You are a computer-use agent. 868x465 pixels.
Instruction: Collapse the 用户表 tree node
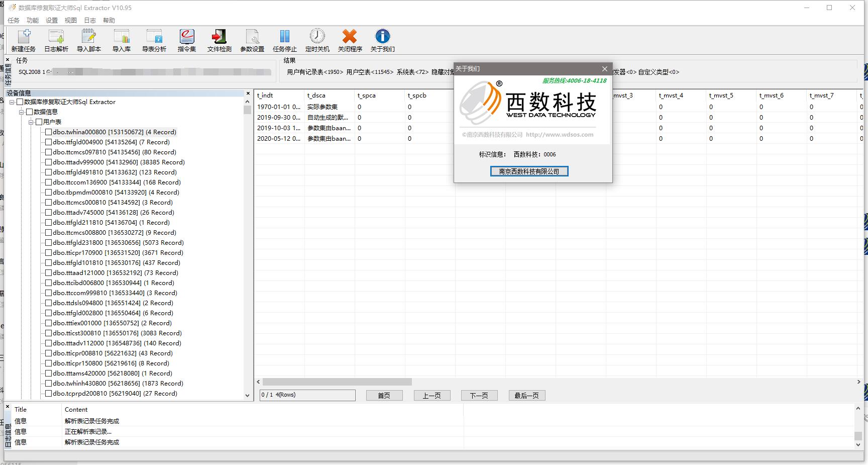click(x=31, y=122)
